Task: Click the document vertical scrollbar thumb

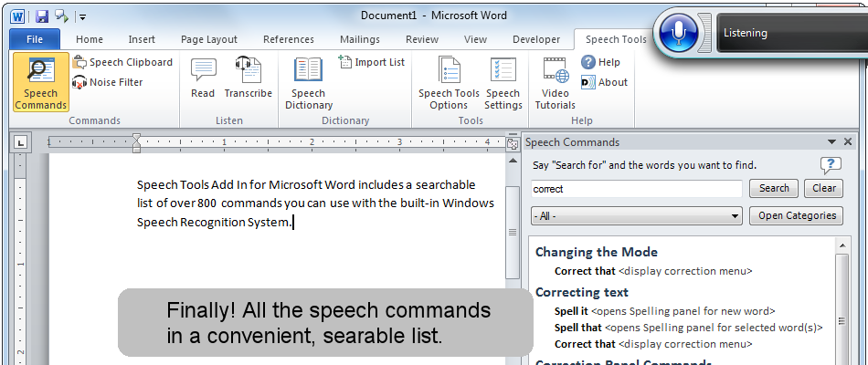Action: click(513, 233)
